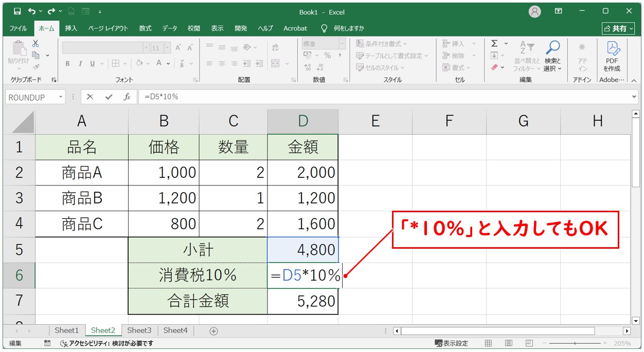Click the align left icon
Screen dimensions: 644x352
[210, 64]
